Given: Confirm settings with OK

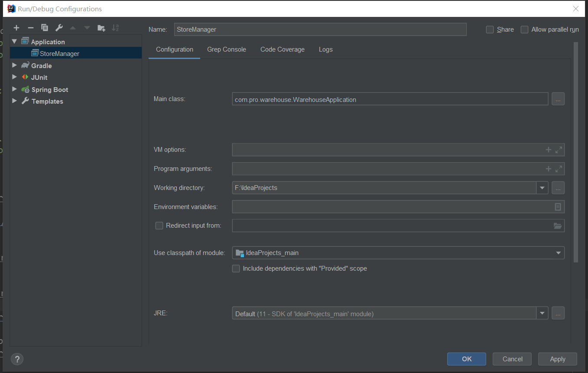Looking at the screenshot, I should (x=466, y=359).
